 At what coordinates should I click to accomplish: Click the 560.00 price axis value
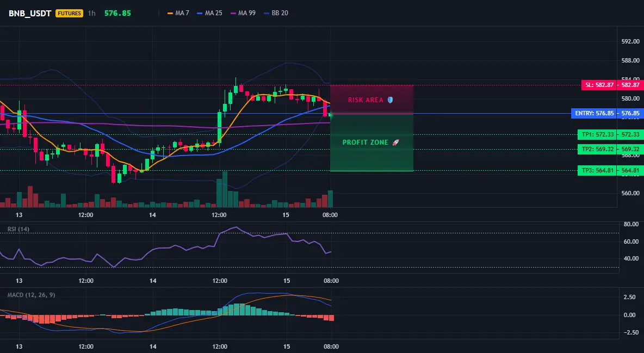[x=630, y=193]
